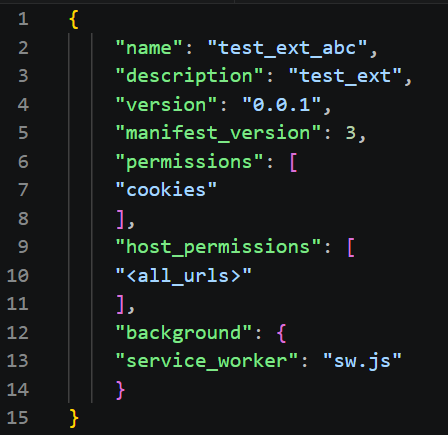The height and width of the screenshot is (435, 448).
Task: Click line number 15 in gutter
Action: tap(18, 418)
